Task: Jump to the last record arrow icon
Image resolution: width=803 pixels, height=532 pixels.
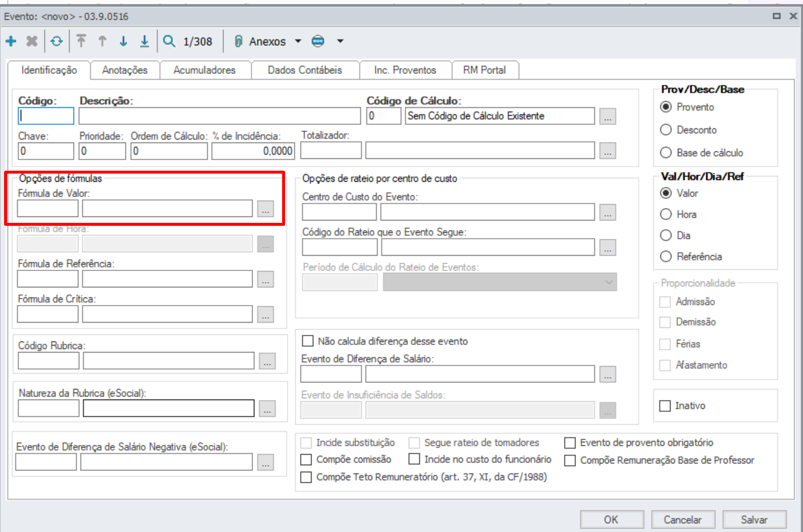Action: click(x=144, y=41)
